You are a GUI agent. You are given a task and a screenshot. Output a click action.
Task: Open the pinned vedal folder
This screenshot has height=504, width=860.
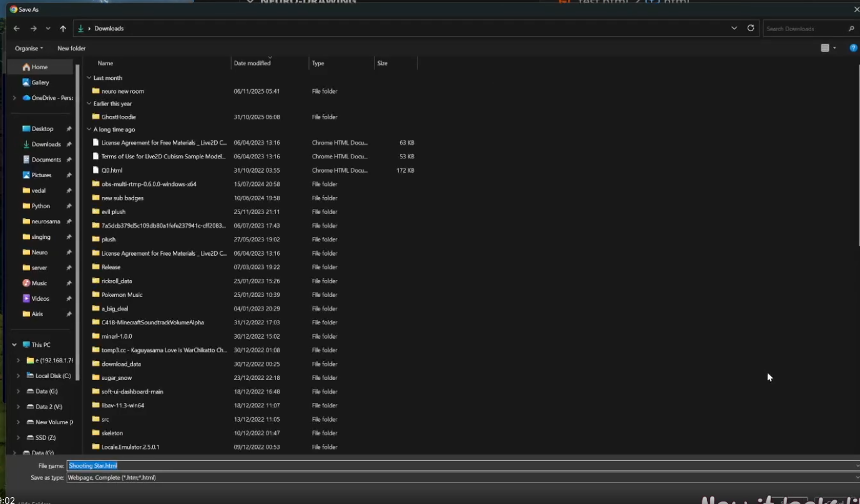pos(39,190)
